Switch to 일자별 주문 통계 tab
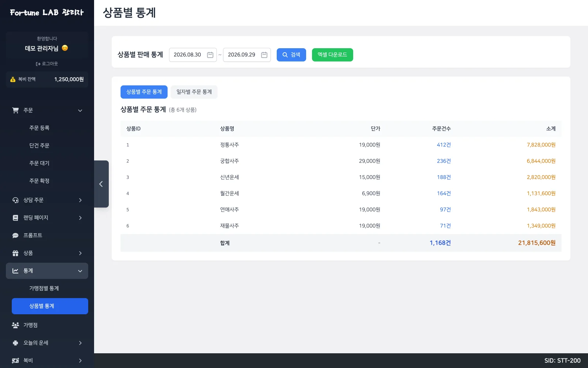Image resolution: width=588 pixels, height=368 pixels. [194, 92]
